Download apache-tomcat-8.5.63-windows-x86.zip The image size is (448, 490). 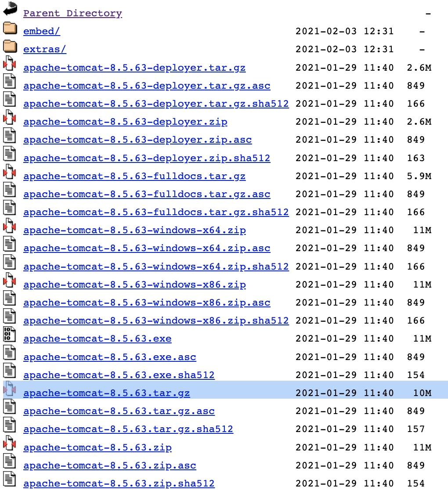point(134,285)
